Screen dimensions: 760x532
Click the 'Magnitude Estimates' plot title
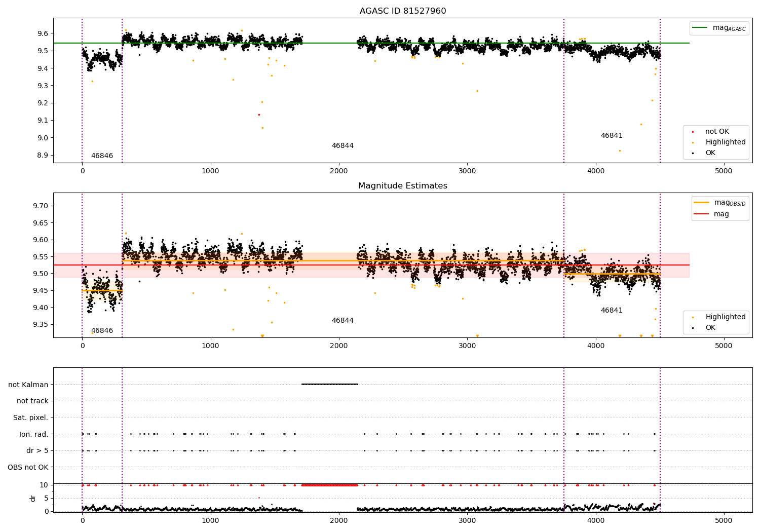[x=403, y=186]
